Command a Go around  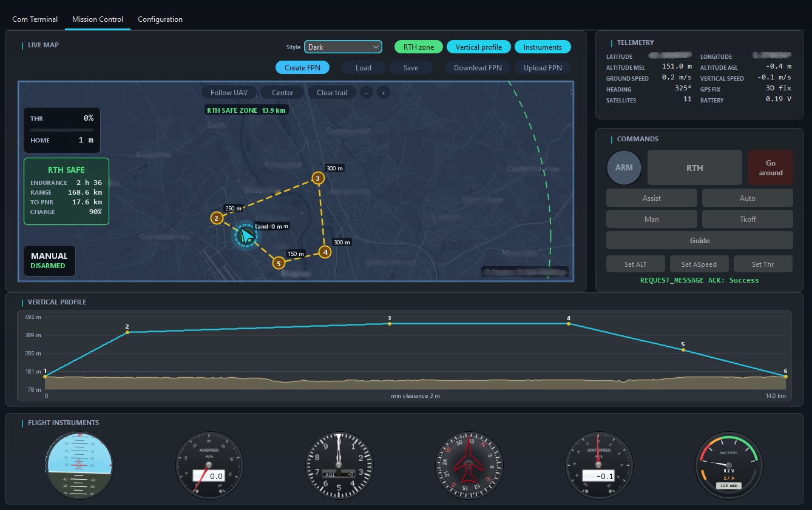pos(771,167)
